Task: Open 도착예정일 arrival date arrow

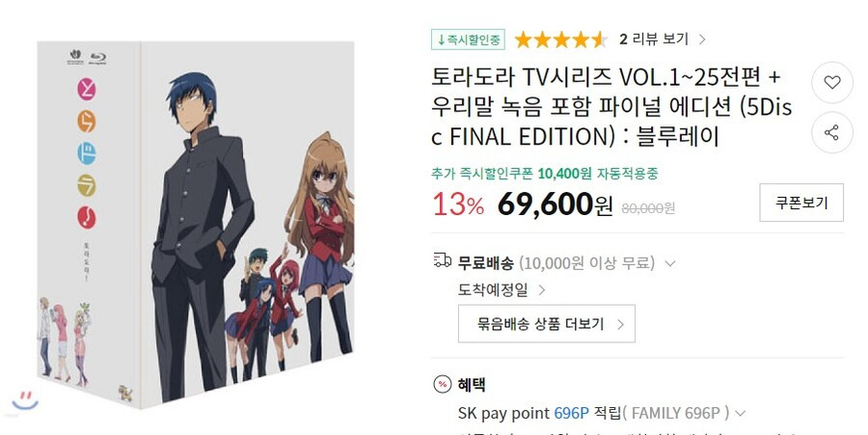Action: pyautogui.click(x=542, y=290)
